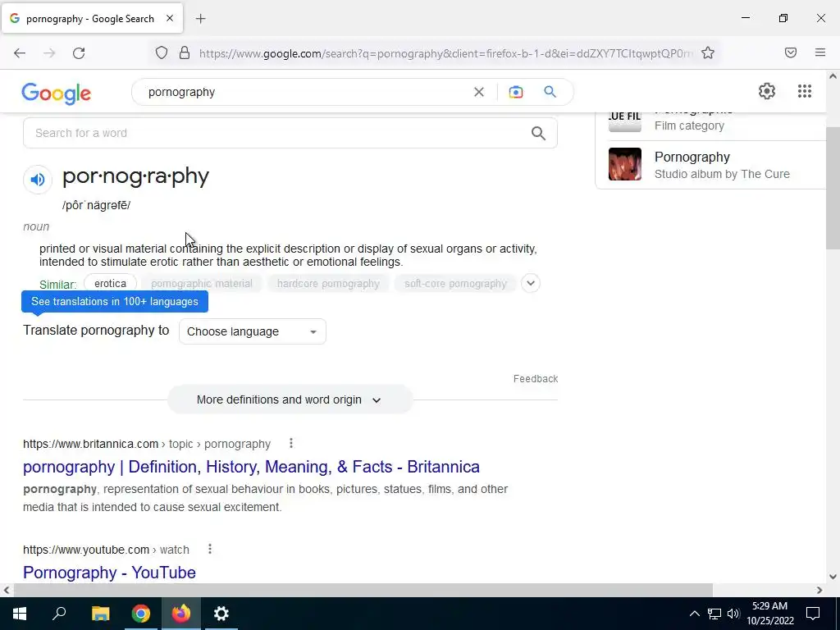Open the Windows Start menu

click(20, 614)
